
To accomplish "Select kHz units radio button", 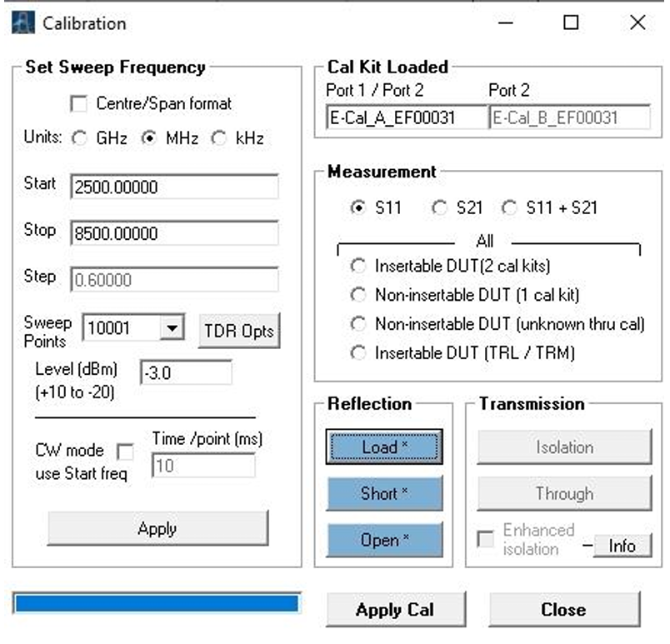I will click(219, 139).
